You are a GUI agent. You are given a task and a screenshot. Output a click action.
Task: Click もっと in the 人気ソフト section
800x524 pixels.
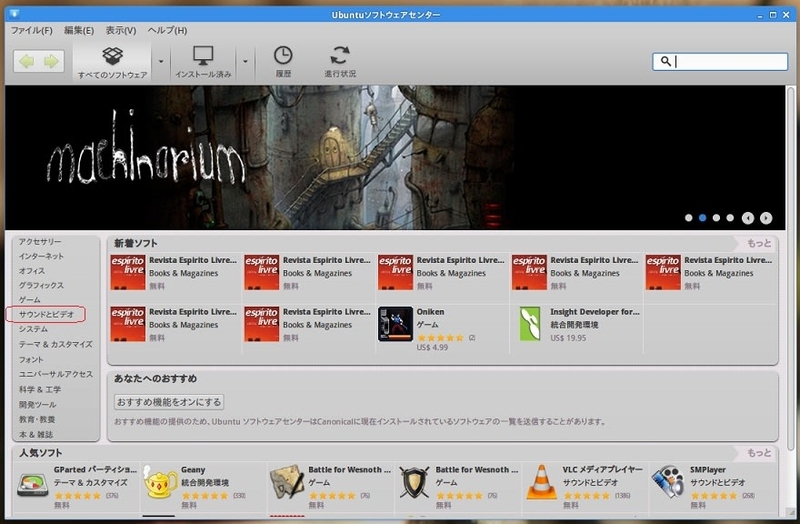tap(759, 453)
